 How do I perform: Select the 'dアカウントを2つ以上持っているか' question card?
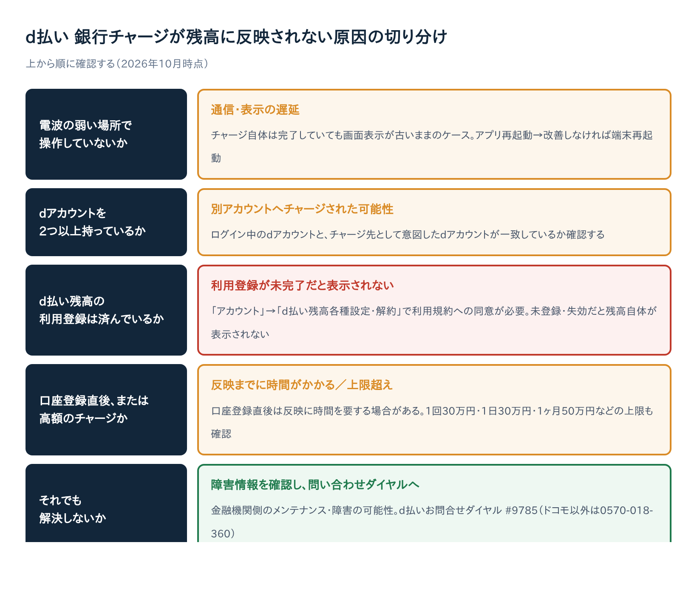point(106,222)
